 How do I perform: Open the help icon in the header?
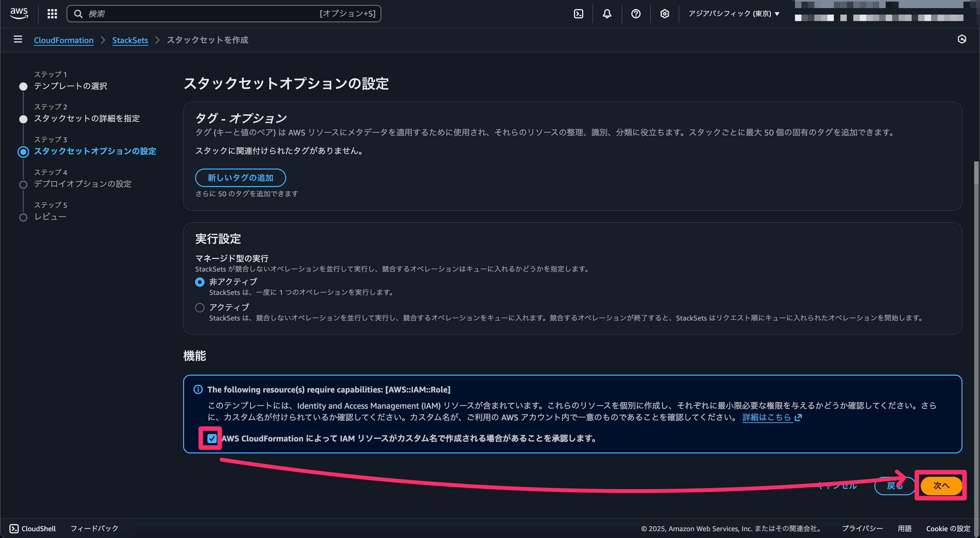pos(635,13)
